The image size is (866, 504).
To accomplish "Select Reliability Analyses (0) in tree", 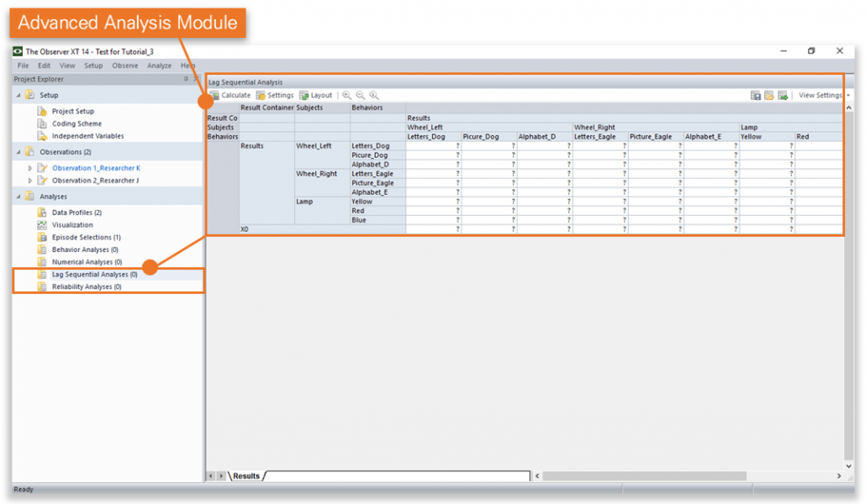I will [x=87, y=287].
